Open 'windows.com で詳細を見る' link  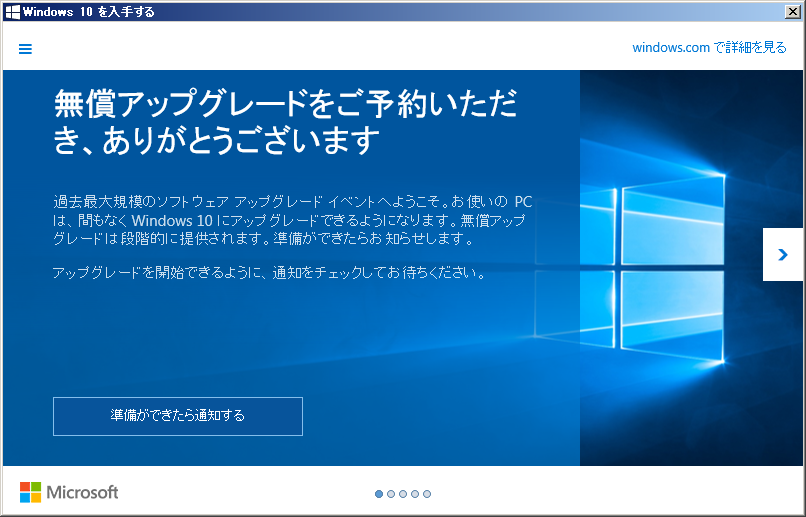point(709,48)
